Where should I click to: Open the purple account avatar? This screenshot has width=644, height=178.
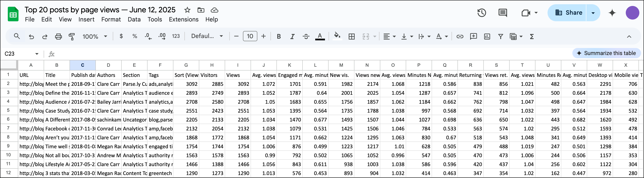(x=632, y=13)
